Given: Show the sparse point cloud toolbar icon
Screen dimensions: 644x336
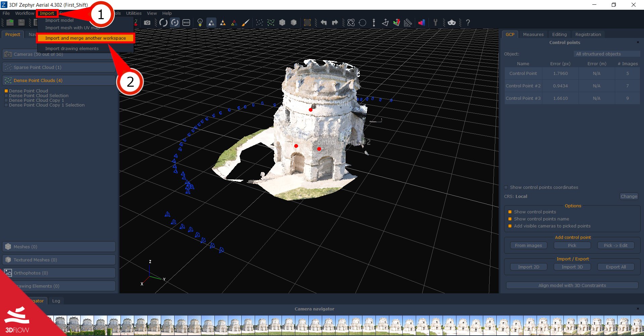Looking at the screenshot, I should point(259,23).
